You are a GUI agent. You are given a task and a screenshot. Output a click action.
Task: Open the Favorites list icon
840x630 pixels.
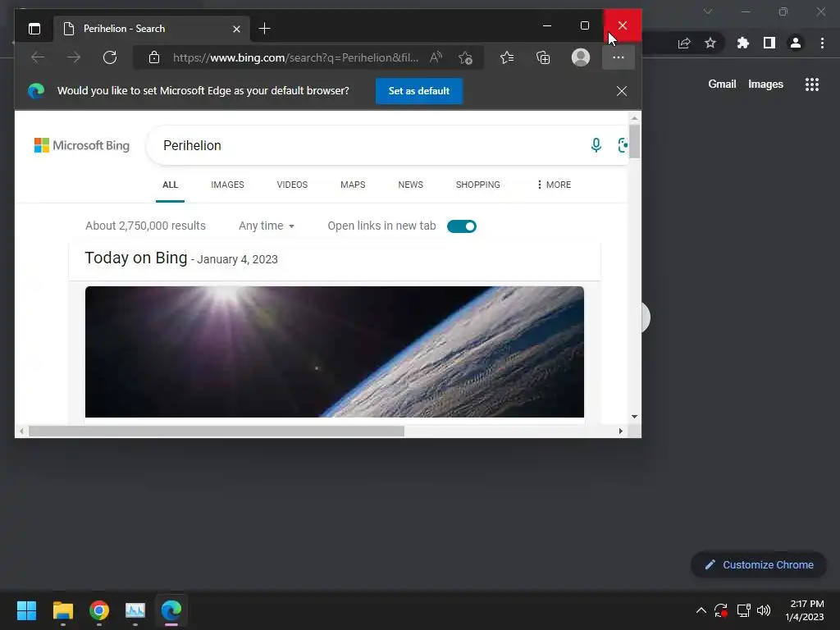pyautogui.click(x=507, y=57)
